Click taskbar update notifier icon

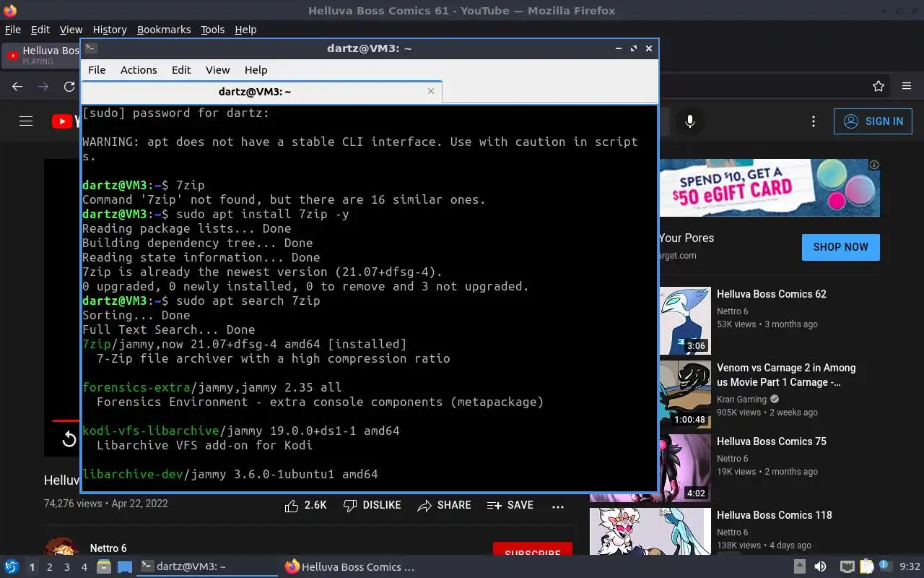pos(885,566)
